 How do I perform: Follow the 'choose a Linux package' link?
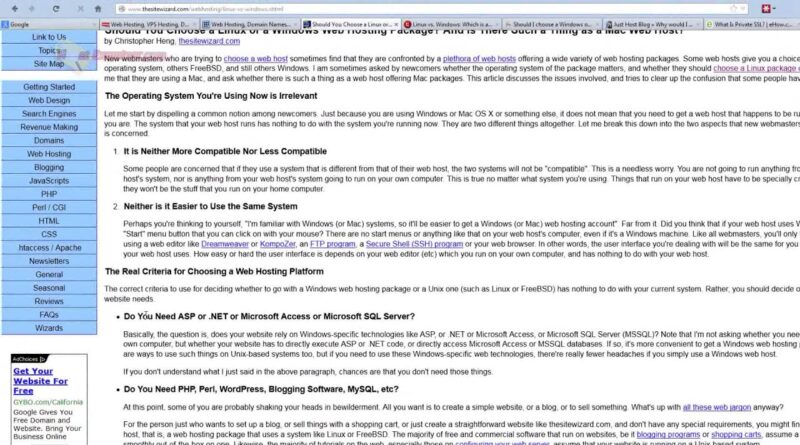756,68
